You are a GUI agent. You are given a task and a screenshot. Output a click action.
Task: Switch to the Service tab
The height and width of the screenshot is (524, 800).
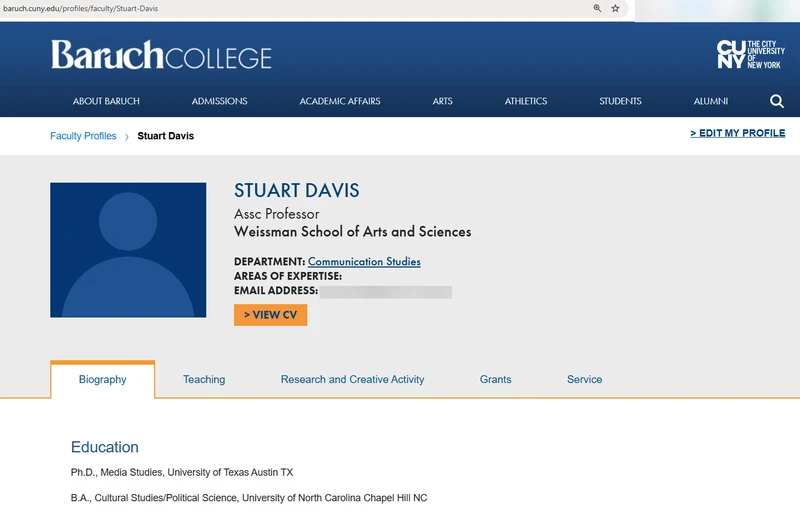[585, 379]
